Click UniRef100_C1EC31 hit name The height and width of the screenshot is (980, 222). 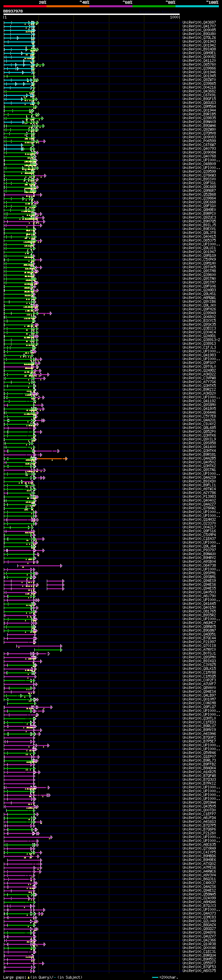199,951
